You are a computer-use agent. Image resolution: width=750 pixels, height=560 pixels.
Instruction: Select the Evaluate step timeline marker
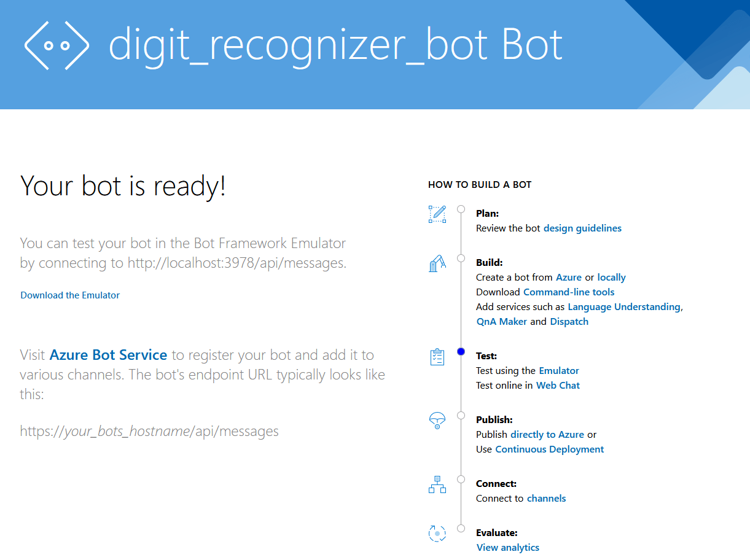tap(461, 529)
